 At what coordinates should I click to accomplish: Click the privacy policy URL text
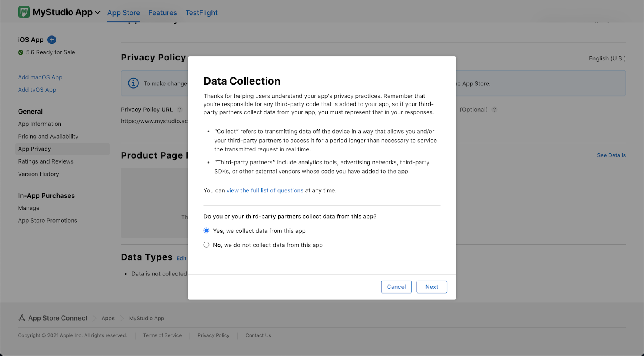click(x=154, y=121)
